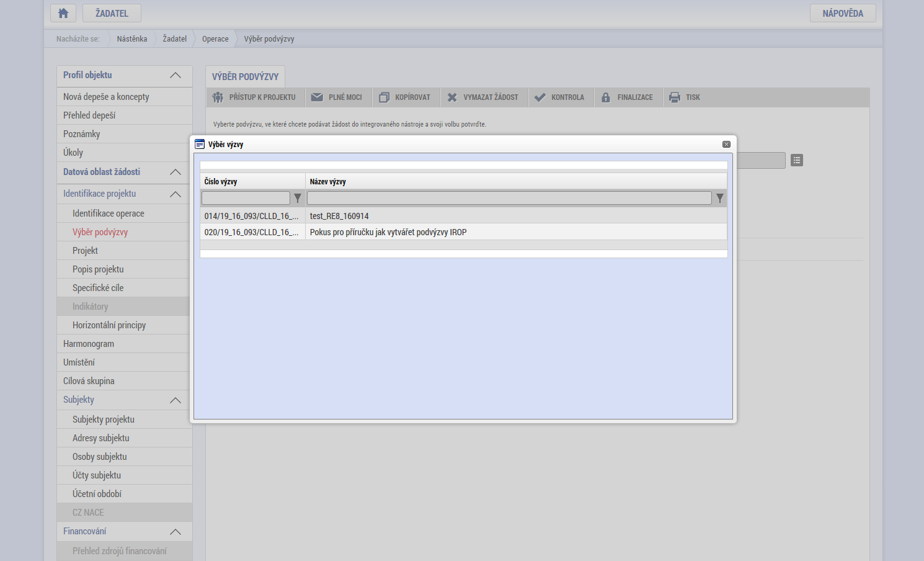Focus Číslo výzvy filter field
This screenshot has width=924, height=561.
click(246, 198)
